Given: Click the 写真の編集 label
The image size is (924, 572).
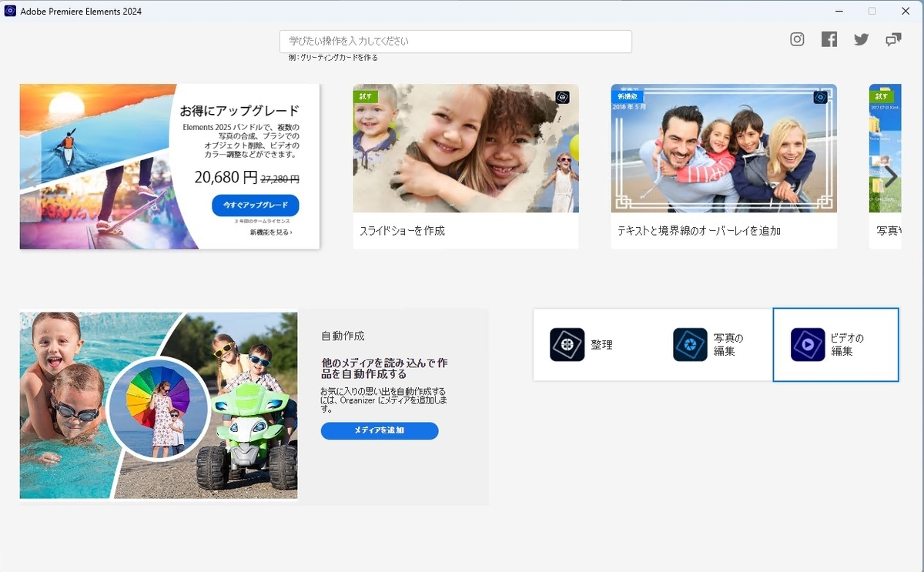Looking at the screenshot, I should pyautogui.click(x=728, y=345).
